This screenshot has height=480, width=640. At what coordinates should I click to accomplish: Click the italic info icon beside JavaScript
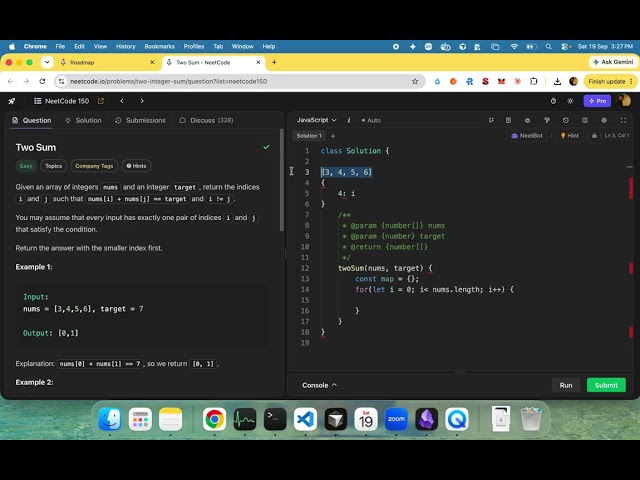[349, 120]
